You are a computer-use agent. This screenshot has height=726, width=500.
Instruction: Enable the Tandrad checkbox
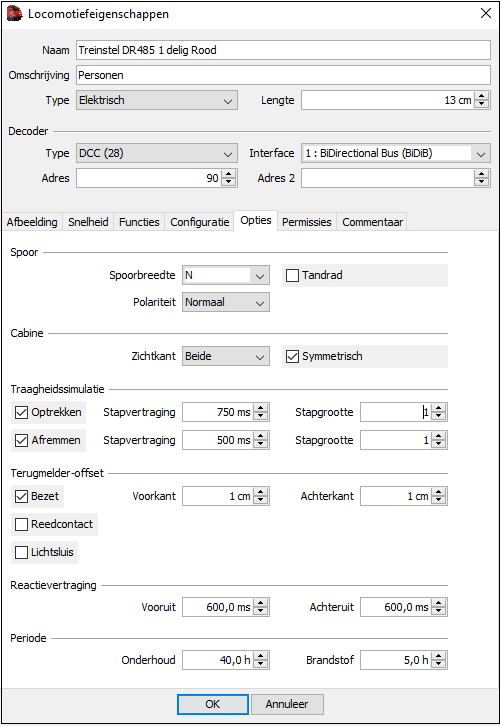[292, 275]
